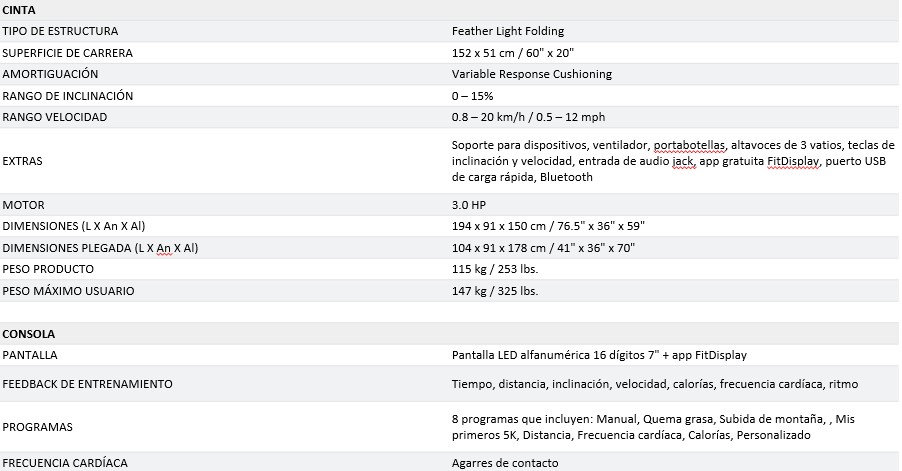Select the Pantalla LED alfanumérica value
The width and height of the screenshot is (902, 471).
click(599, 355)
